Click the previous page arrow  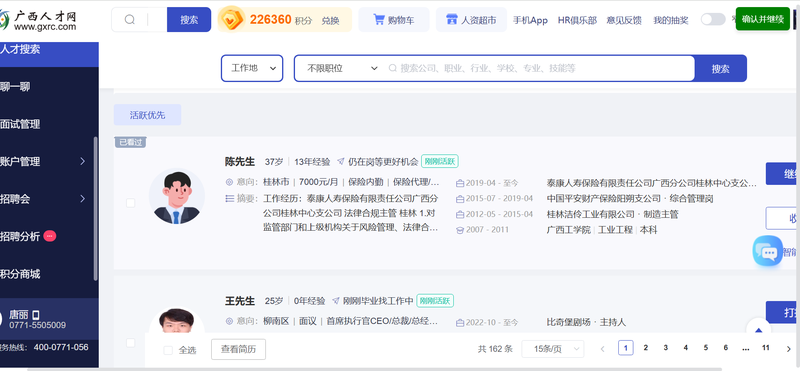[603, 349]
